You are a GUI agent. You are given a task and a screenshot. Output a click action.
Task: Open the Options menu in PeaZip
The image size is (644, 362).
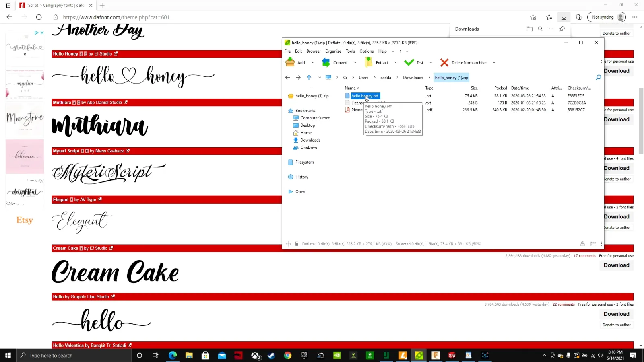tap(366, 51)
